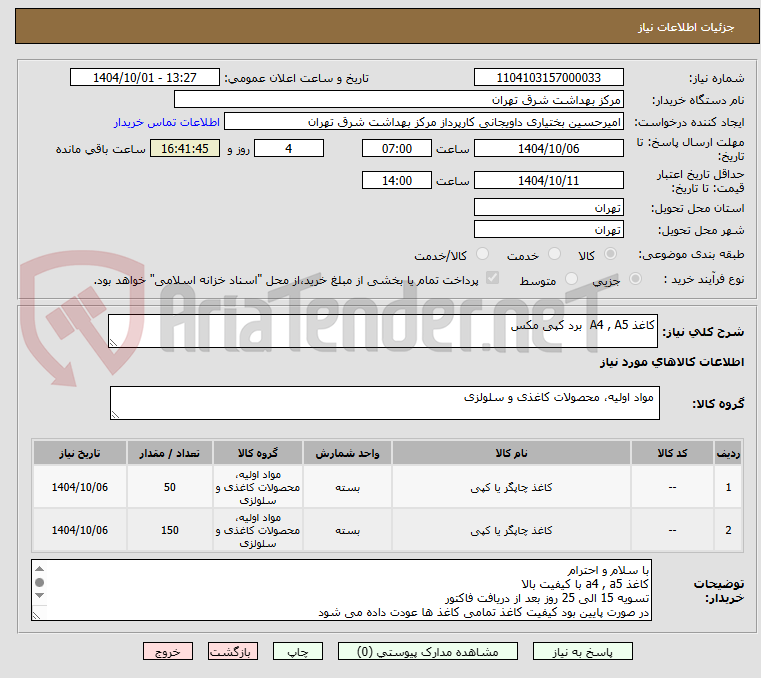761x678 pixels.
Task: Click the گروه کالا table column header
Action: point(258,453)
